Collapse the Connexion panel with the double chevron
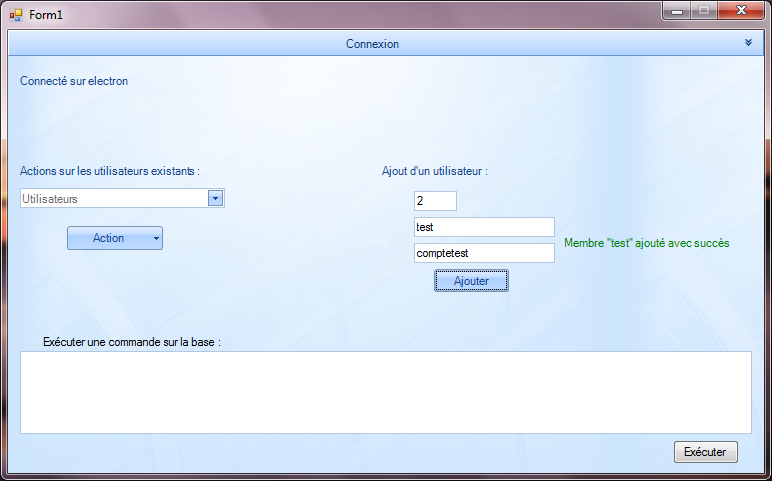This screenshot has height=481, width=772. 748,43
